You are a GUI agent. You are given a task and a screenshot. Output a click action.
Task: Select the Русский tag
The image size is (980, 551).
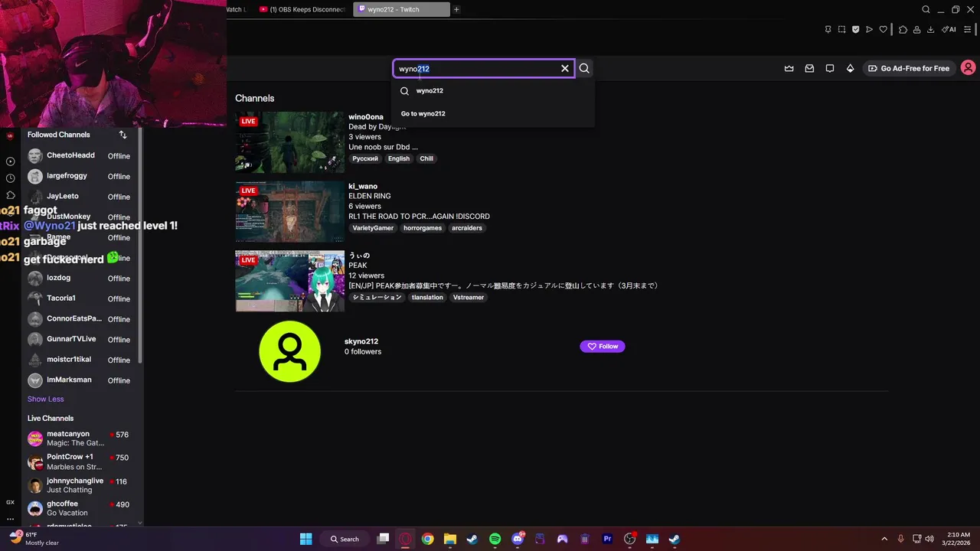tap(365, 158)
